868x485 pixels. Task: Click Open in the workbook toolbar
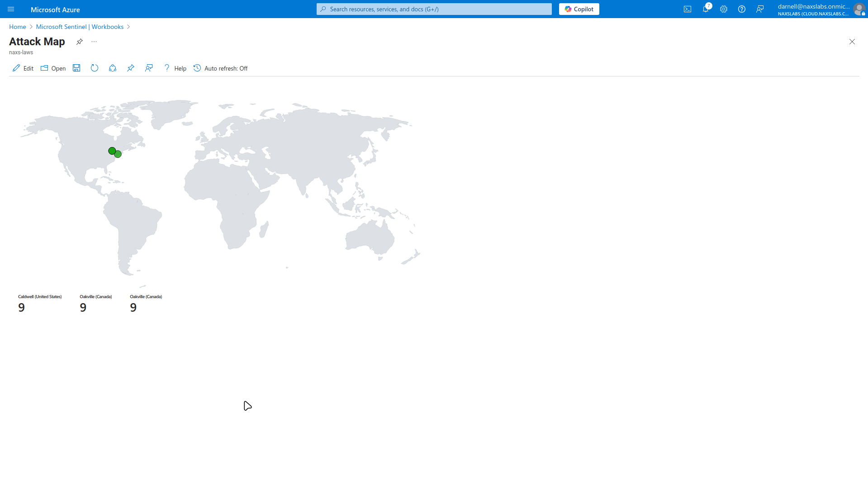pyautogui.click(x=53, y=68)
